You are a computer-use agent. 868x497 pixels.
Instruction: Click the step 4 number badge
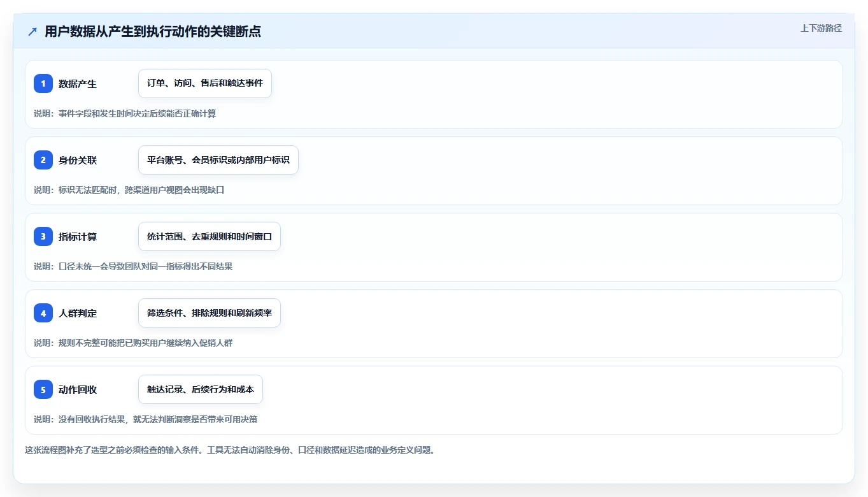[x=43, y=313]
